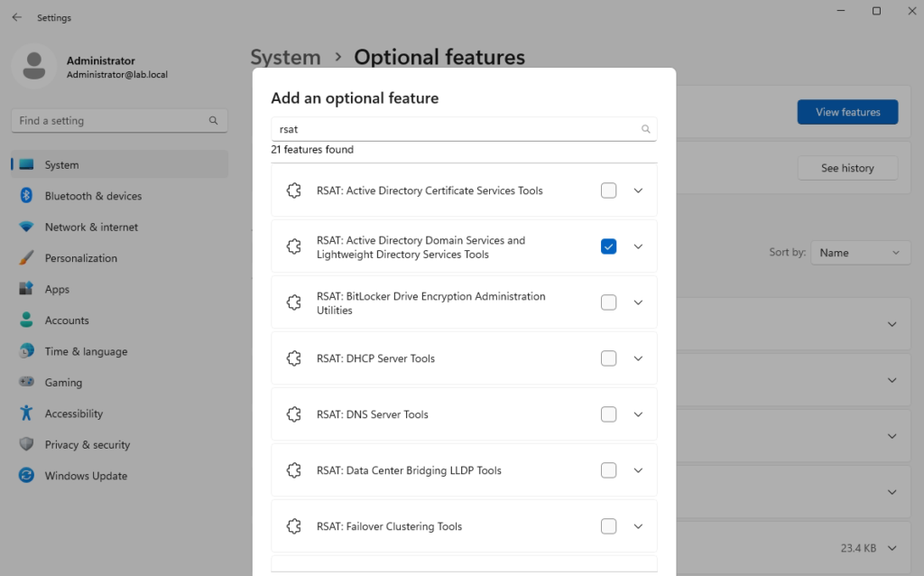Click the feature icon beside DNS Server Tools
Viewport: 924px width, 576px height.
coord(293,414)
